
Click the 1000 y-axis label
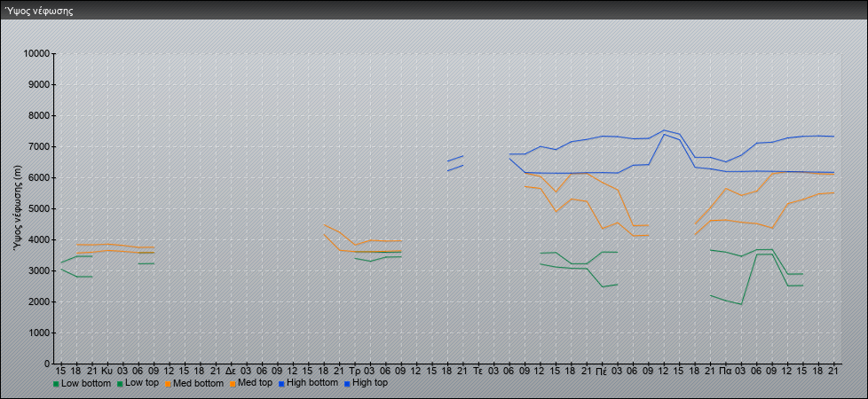pos(39,332)
